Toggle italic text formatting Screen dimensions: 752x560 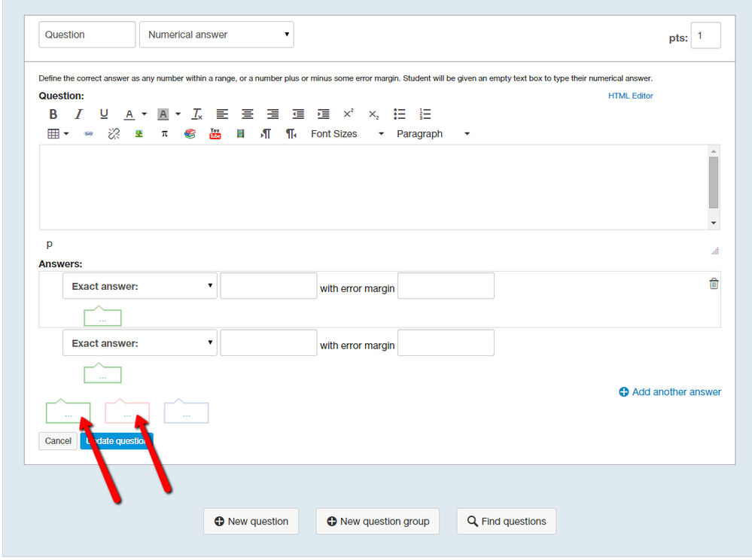click(x=78, y=114)
